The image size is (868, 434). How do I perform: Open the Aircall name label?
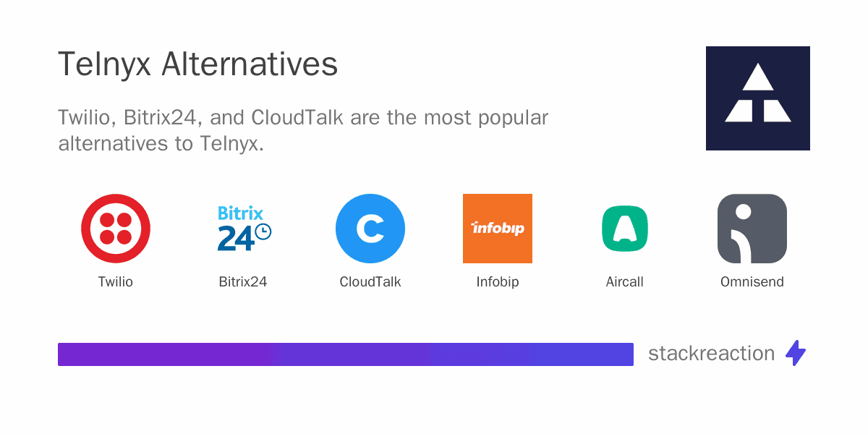625,282
